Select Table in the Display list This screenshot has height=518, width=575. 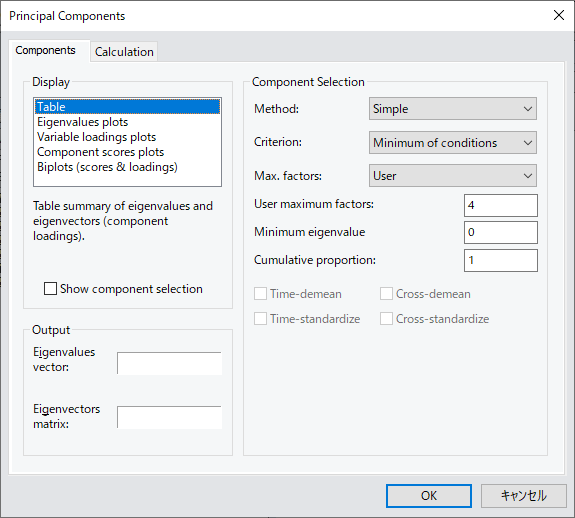click(128, 107)
